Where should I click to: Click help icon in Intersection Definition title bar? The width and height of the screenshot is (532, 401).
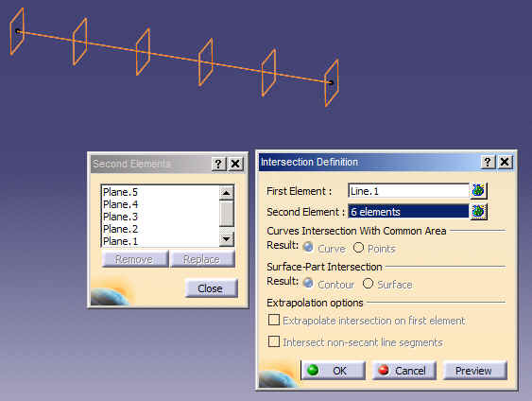coord(488,162)
